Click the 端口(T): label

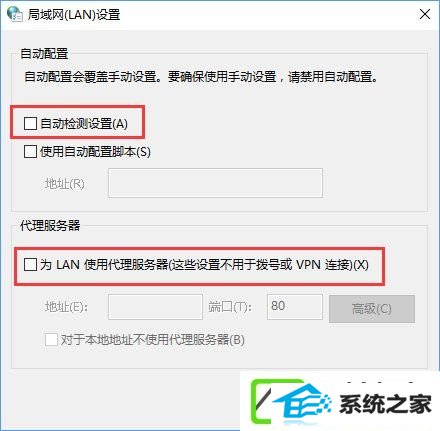click(230, 307)
